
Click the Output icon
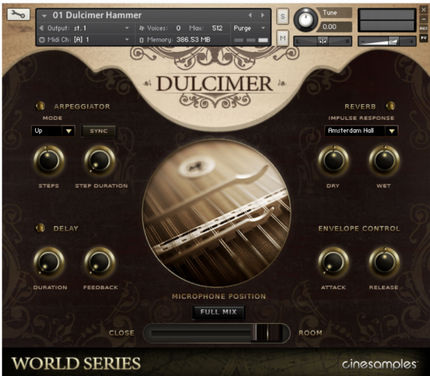pos(42,28)
